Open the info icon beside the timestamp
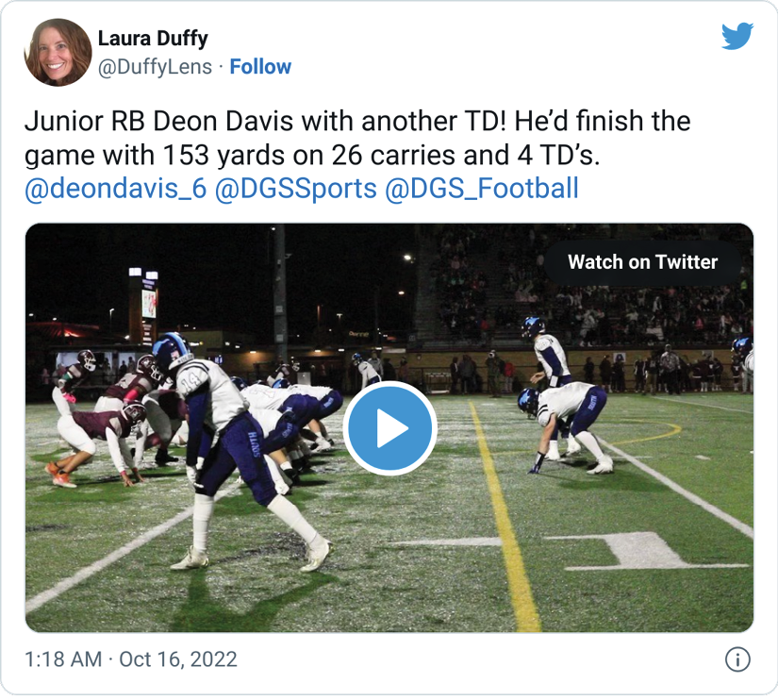Screen dimensions: 778x700 coord(737,658)
